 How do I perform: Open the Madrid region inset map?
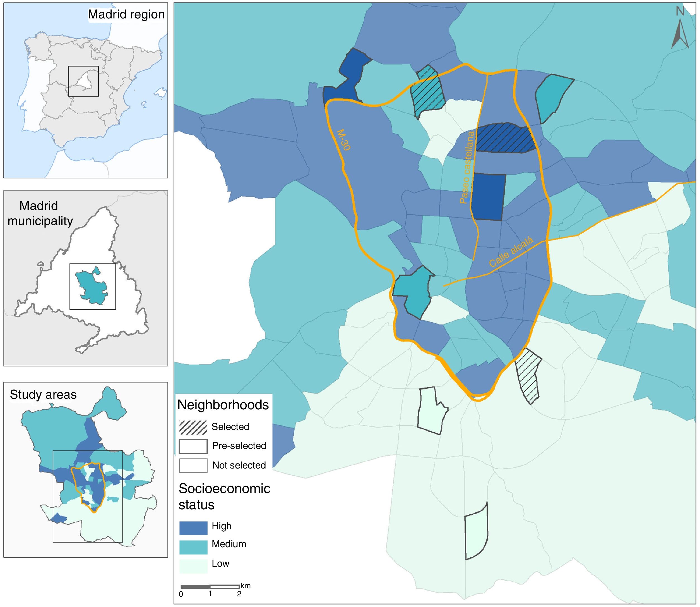(x=86, y=90)
